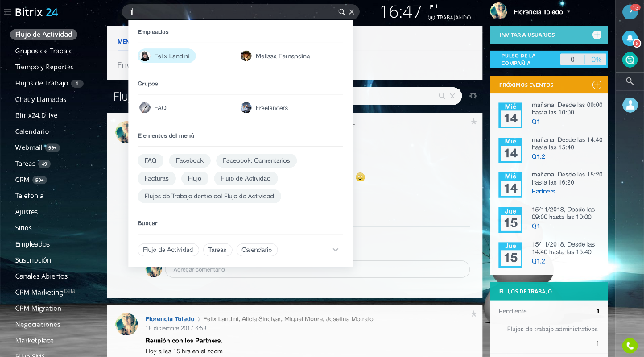The image size is (644, 357).
Task: Search in Calendario chip
Action: (257, 250)
